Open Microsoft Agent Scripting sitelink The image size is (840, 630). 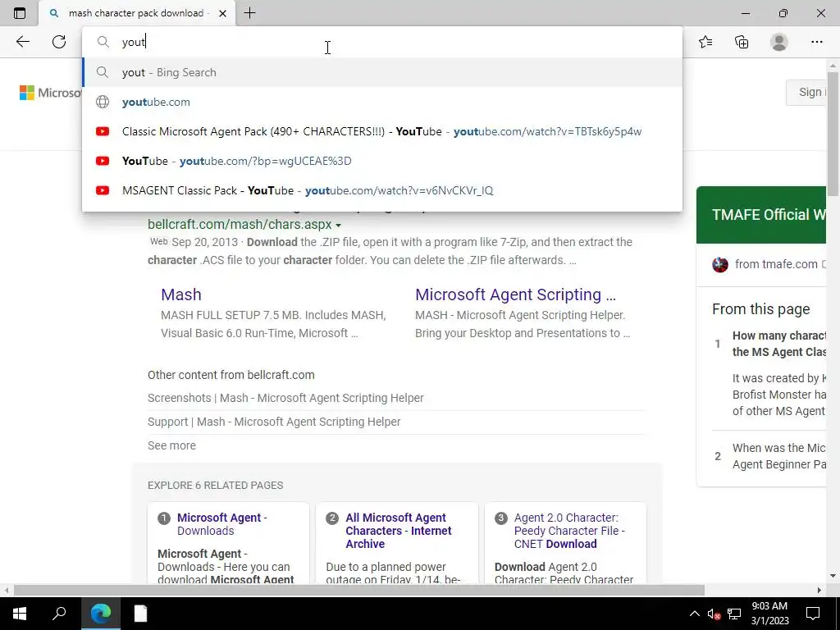pos(515,294)
